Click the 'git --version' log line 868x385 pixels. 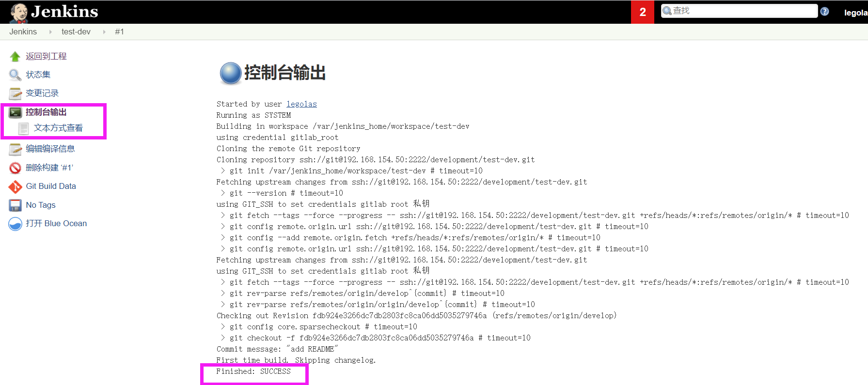(282, 193)
